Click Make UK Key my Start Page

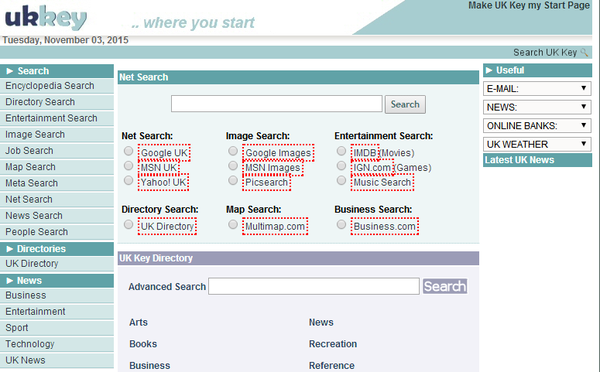coord(529,6)
